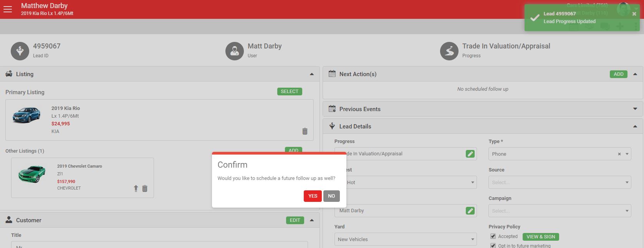Delete the 2019 Kia Rio primary listing
The width and height of the screenshot is (644, 248).
pos(305,131)
